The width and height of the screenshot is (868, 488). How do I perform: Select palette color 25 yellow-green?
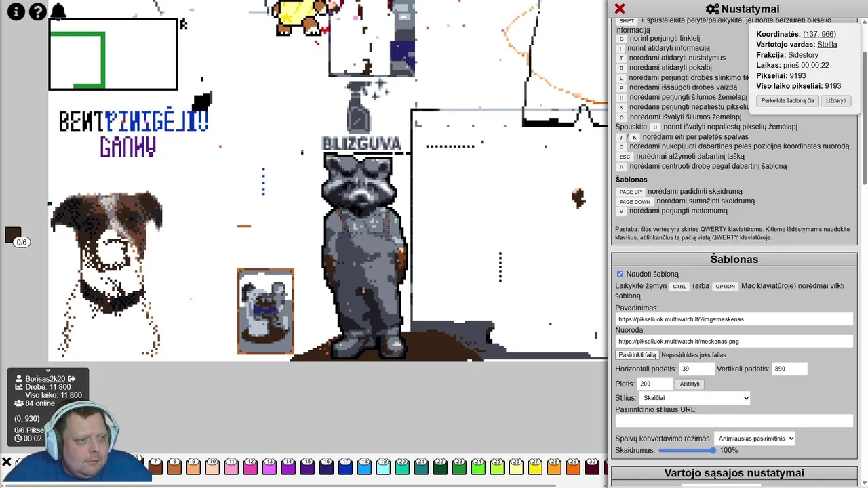tap(497, 466)
